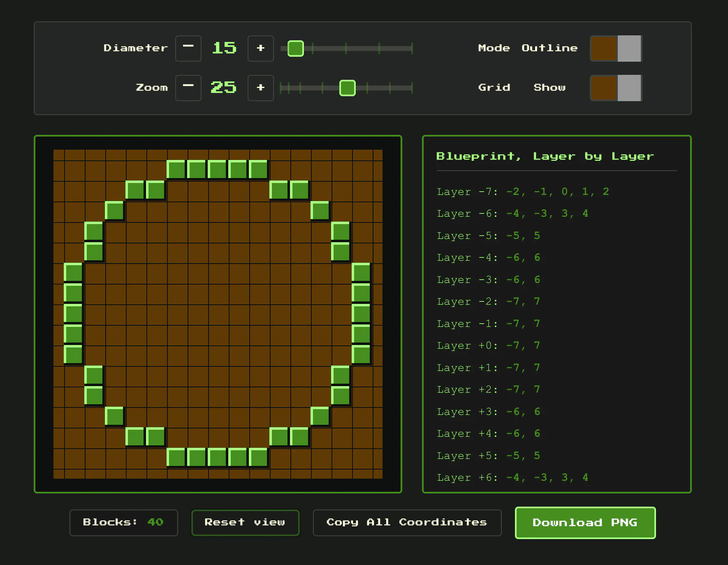728x565 pixels.
Task: Increase the Diameter with plus button
Action: pyautogui.click(x=261, y=49)
